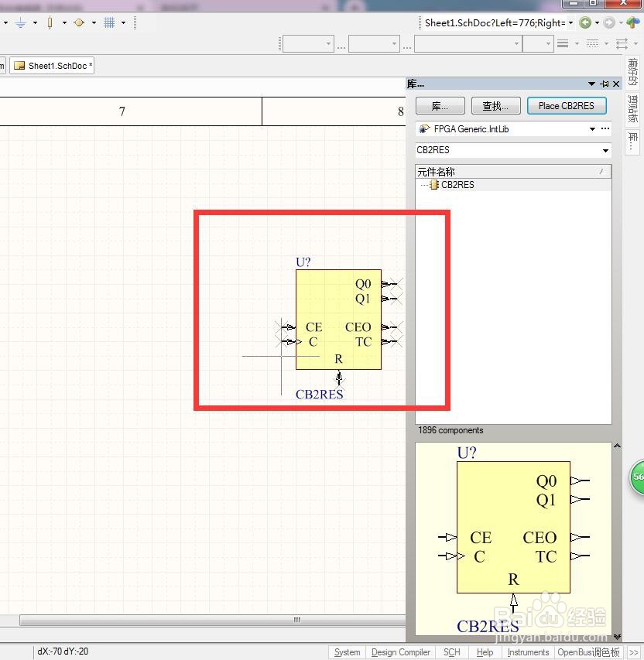
Task: Click the CB2RES label under schematic component
Action: coord(319,395)
